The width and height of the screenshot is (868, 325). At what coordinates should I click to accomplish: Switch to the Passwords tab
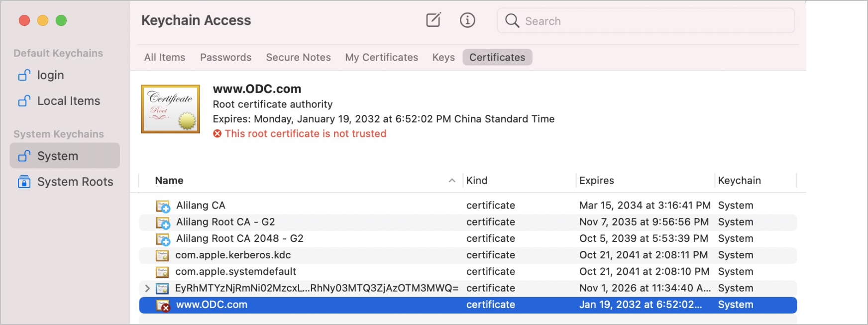(225, 57)
